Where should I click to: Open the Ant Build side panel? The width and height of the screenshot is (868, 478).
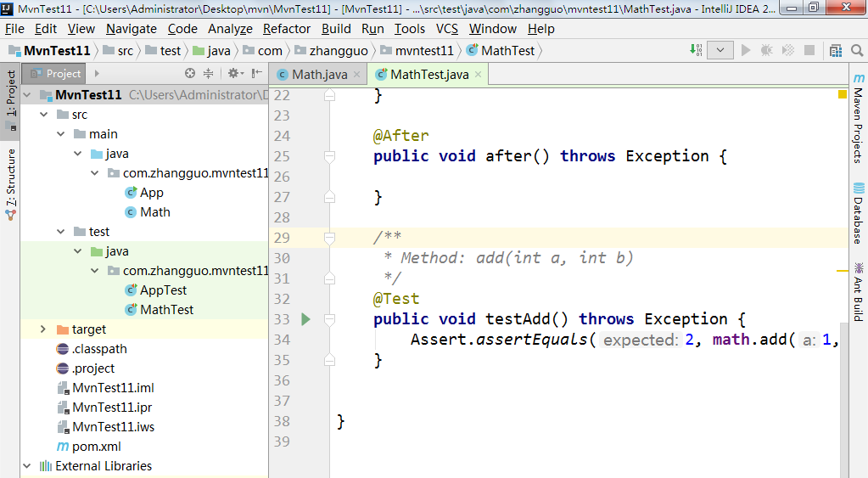point(858,292)
